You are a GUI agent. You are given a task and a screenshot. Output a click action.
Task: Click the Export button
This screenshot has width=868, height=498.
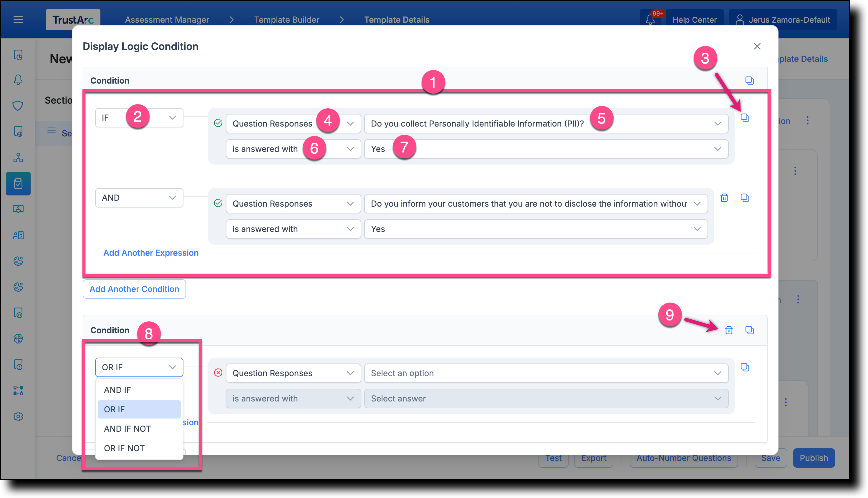594,458
